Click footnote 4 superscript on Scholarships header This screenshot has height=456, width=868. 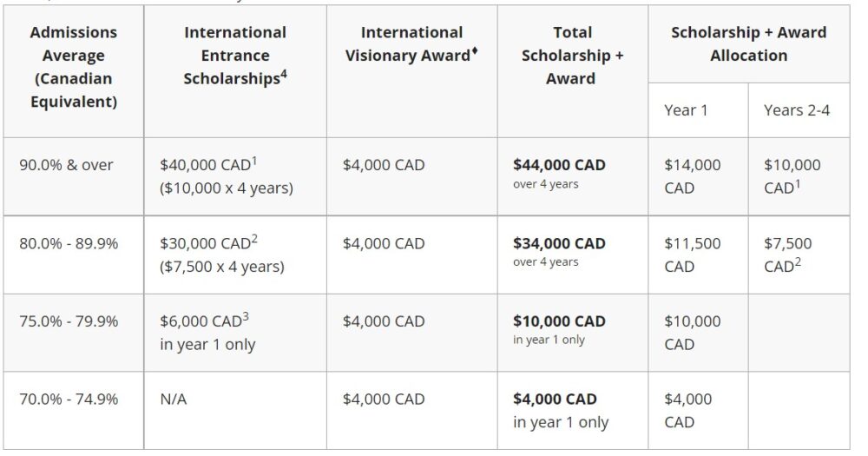coord(284,74)
